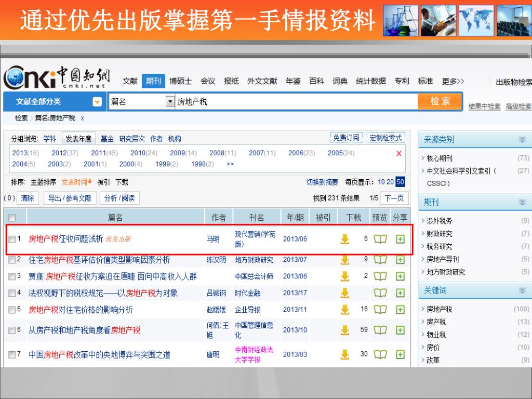
Task: Sort results by 发表时间
Action: pos(77,182)
